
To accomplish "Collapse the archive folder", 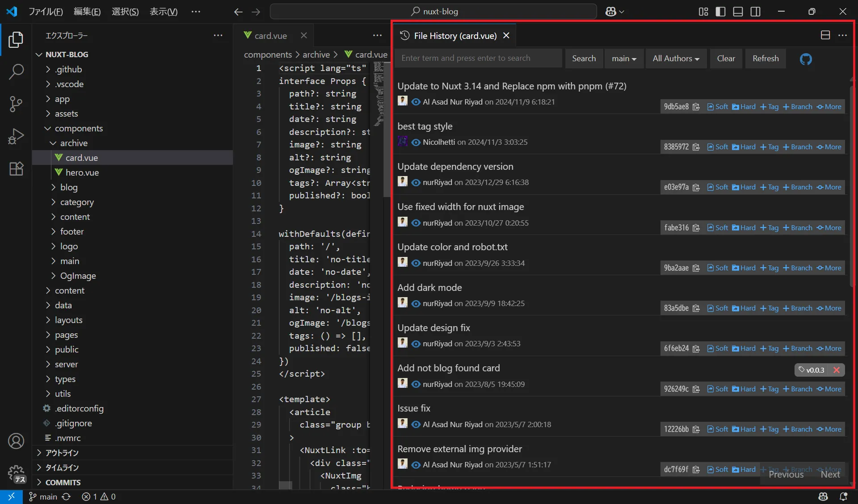I will (x=74, y=143).
